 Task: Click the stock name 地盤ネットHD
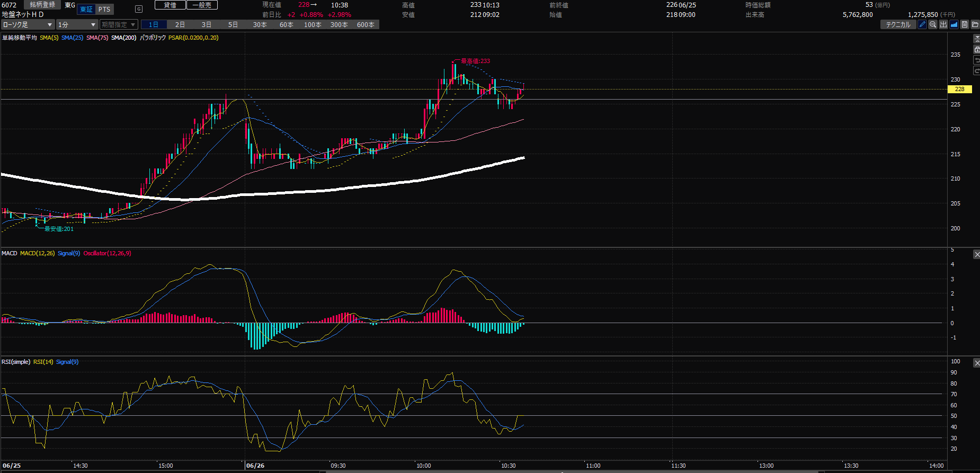[23, 15]
